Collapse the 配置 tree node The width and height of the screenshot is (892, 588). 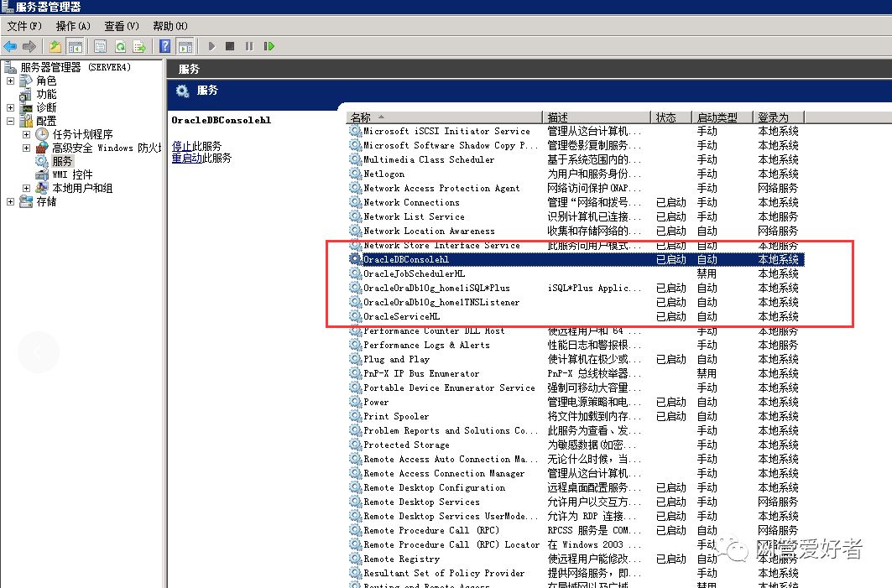[10, 121]
